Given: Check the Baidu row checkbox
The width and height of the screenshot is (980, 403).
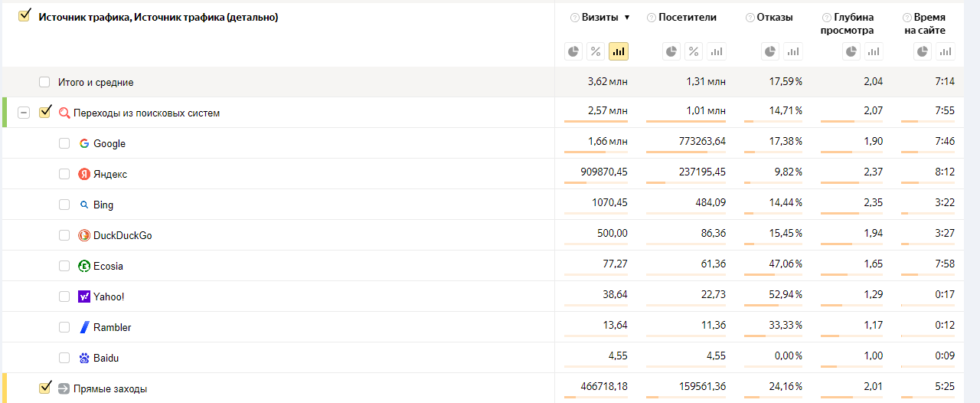Looking at the screenshot, I should [x=64, y=358].
